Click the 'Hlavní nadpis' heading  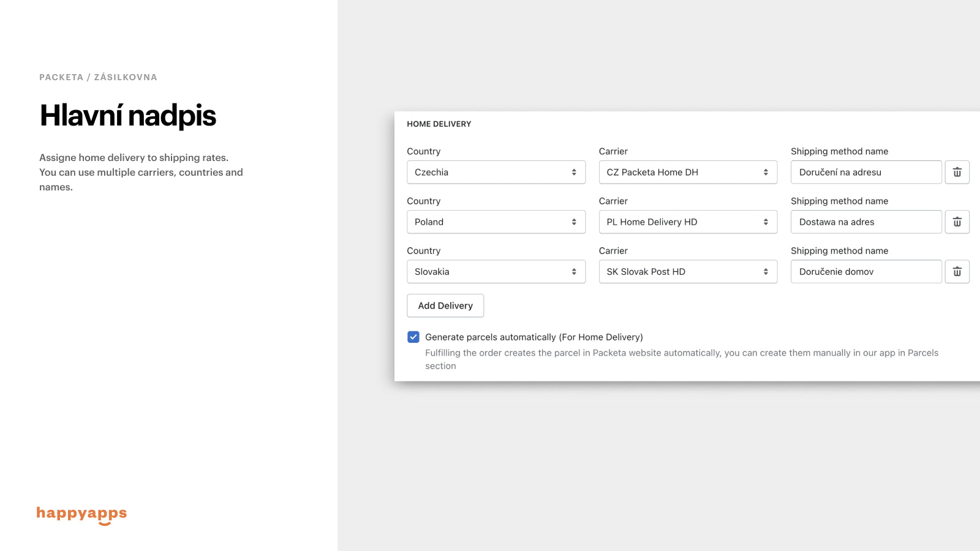(128, 115)
